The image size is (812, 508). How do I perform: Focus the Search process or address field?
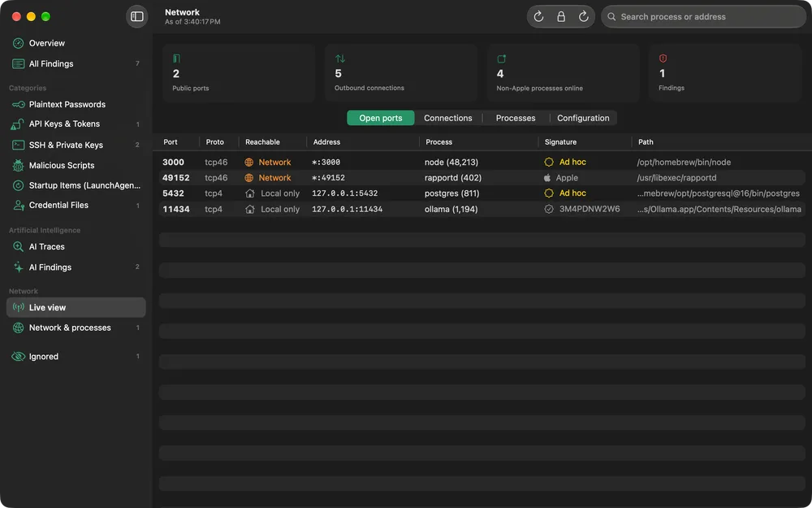click(703, 16)
